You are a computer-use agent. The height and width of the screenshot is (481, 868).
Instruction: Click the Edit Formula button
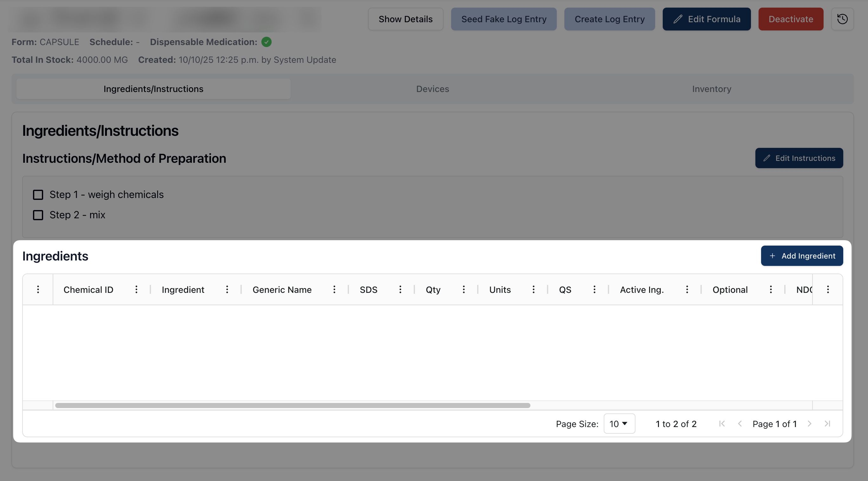click(x=706, y=19)
